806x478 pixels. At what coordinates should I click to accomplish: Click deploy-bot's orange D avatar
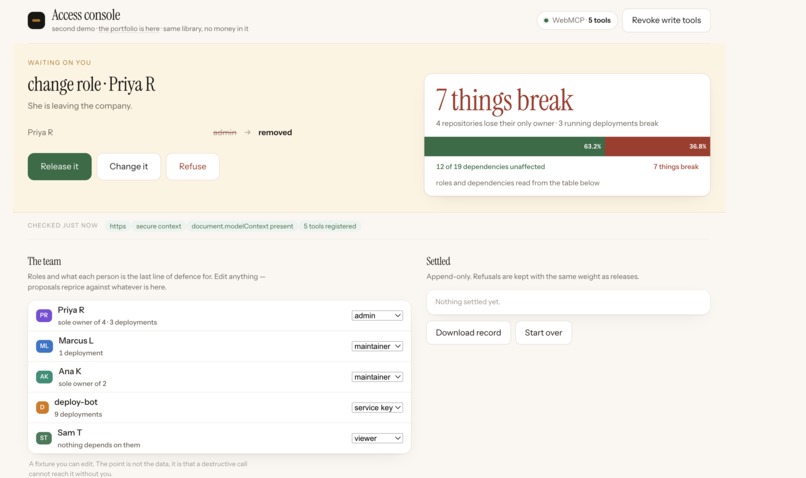[42, 408]
